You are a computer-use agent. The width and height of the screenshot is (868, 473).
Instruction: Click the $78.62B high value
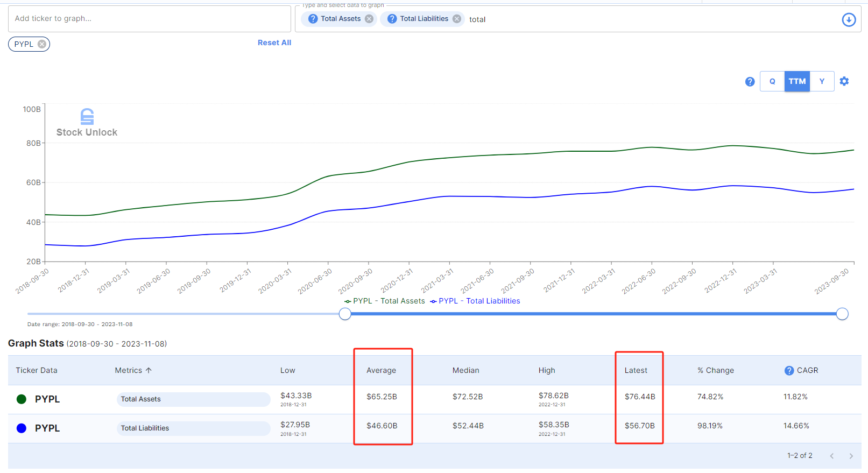(554, 396)
